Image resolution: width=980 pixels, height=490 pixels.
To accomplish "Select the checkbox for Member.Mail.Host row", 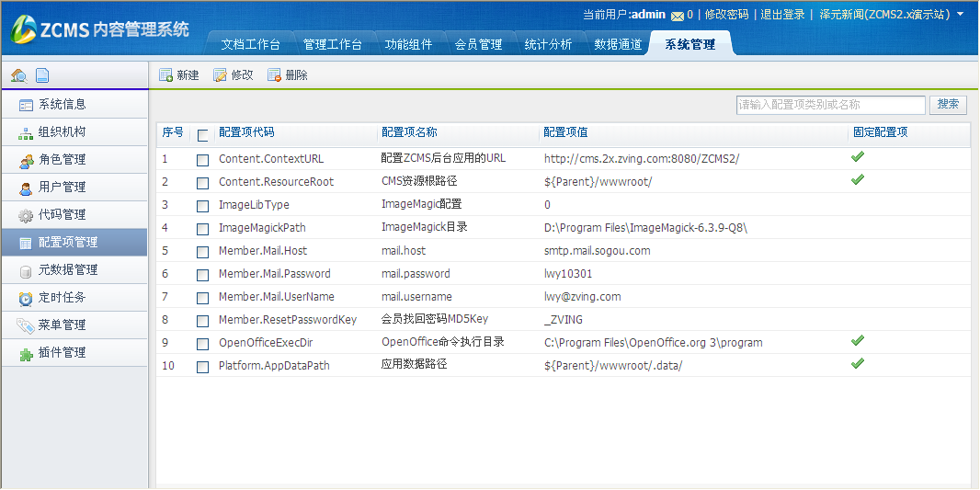I will (202, 252).
